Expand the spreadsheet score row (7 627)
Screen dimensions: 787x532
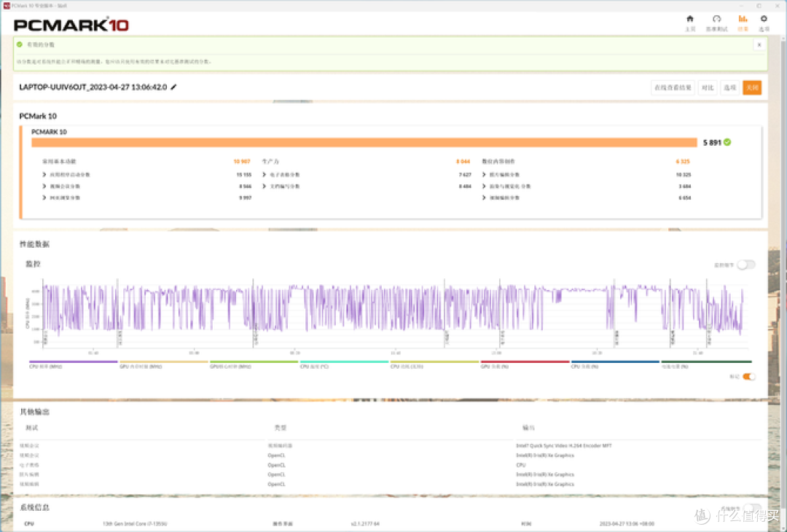(264, 175)
